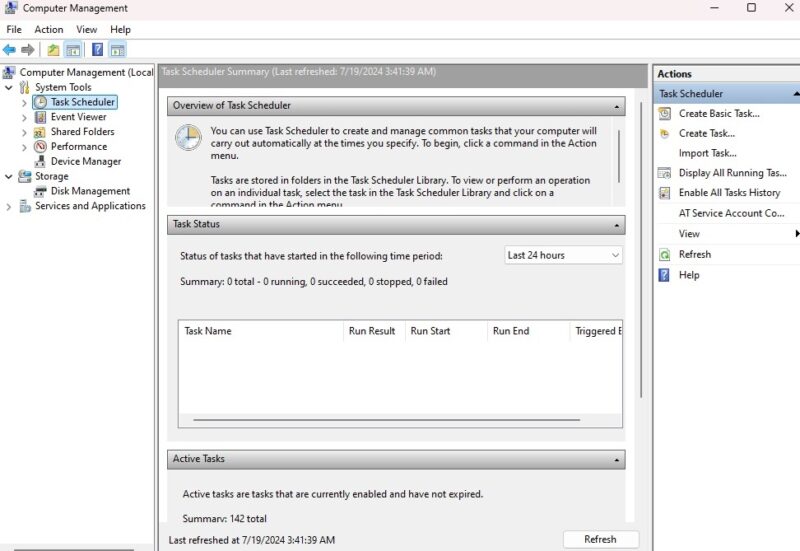Click the Up one level folder icon
The image size is (800, 551).
point(53,49)
